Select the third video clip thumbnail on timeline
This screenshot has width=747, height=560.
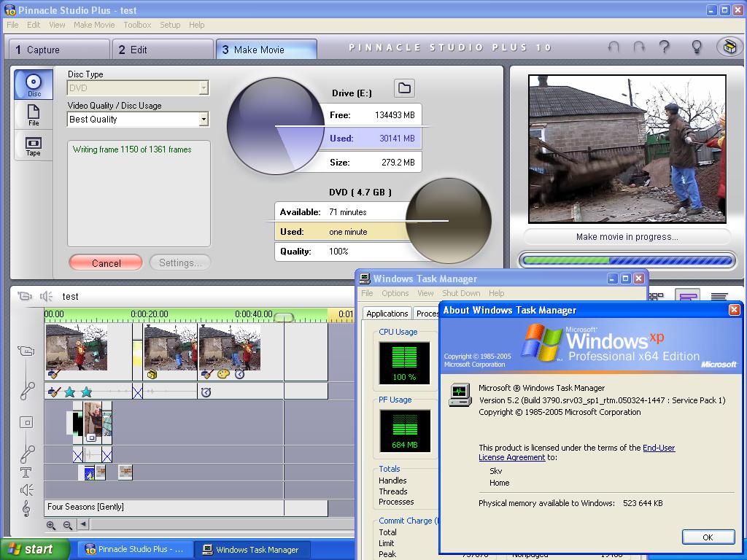229,348
